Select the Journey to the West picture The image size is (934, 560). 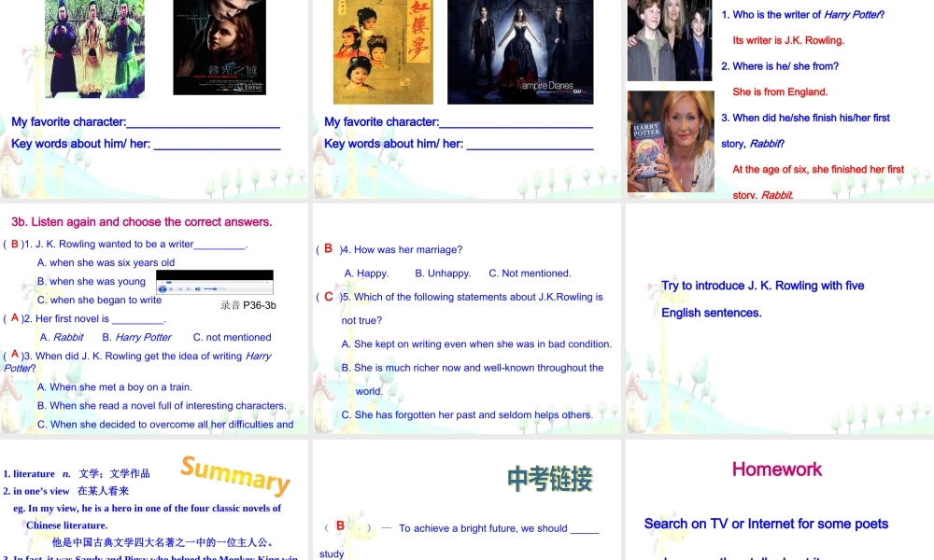coord(94,47)
